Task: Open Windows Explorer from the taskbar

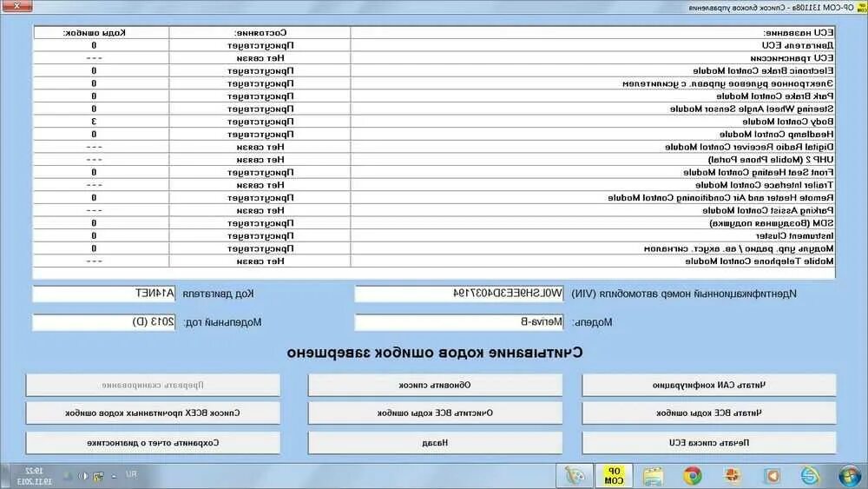Action: click(653, 476)
